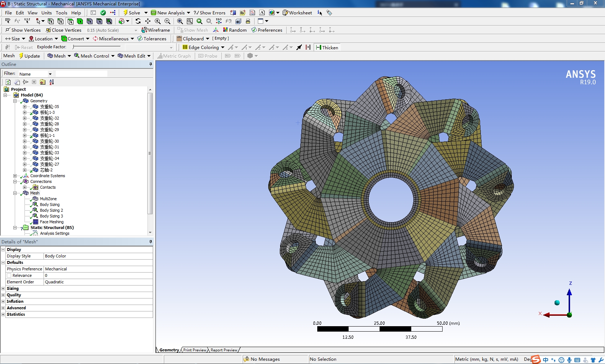Click the Show Errors button
The width and height of the screenshot is (605, 364).
pyautogui.click(x=209, y=13)
